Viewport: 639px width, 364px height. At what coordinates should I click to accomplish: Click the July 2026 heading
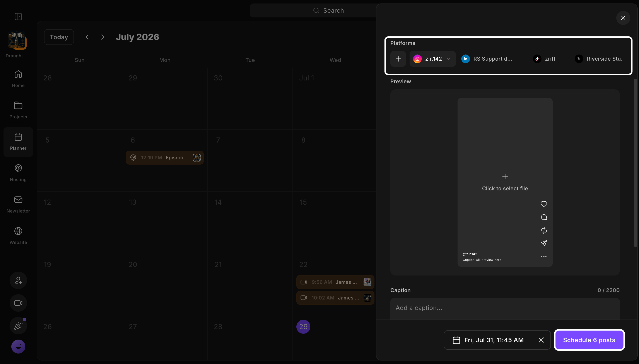coord(137,37)
